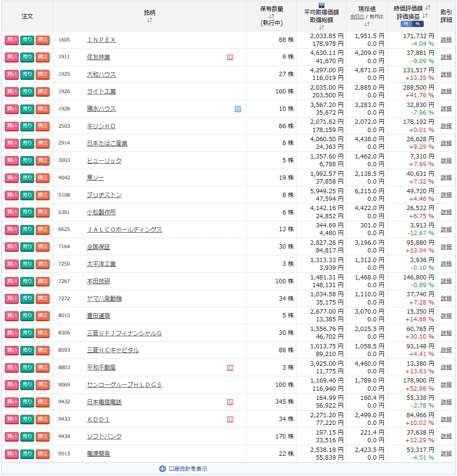This screenshot has width=457, height=476.
Task: Open 詳細 for the INPEX row
Action: 446,40
